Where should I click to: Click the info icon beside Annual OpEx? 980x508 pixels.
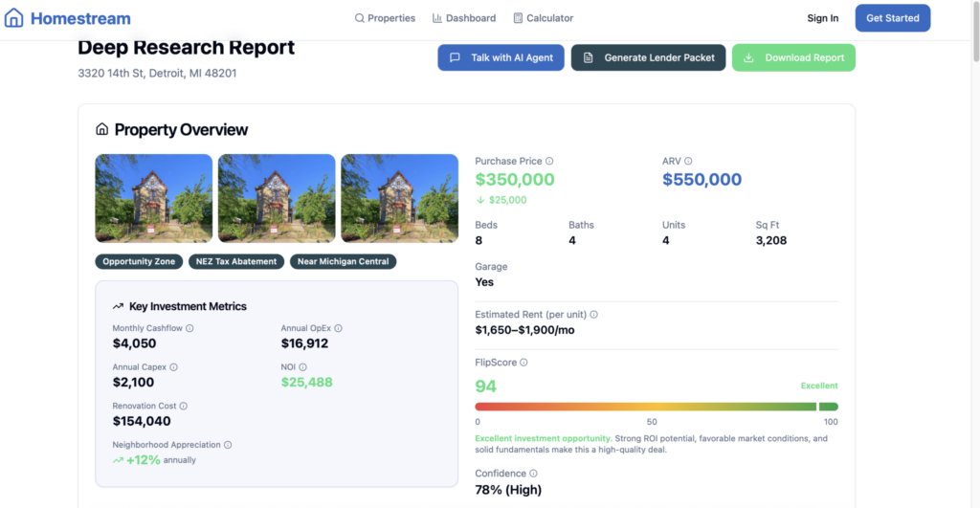(338, 328)
